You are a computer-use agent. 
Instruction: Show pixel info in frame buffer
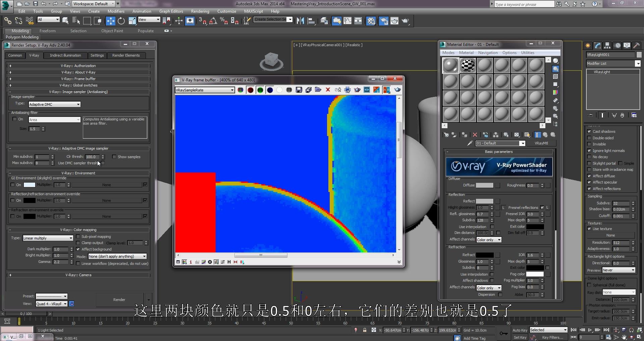[191, 262]
